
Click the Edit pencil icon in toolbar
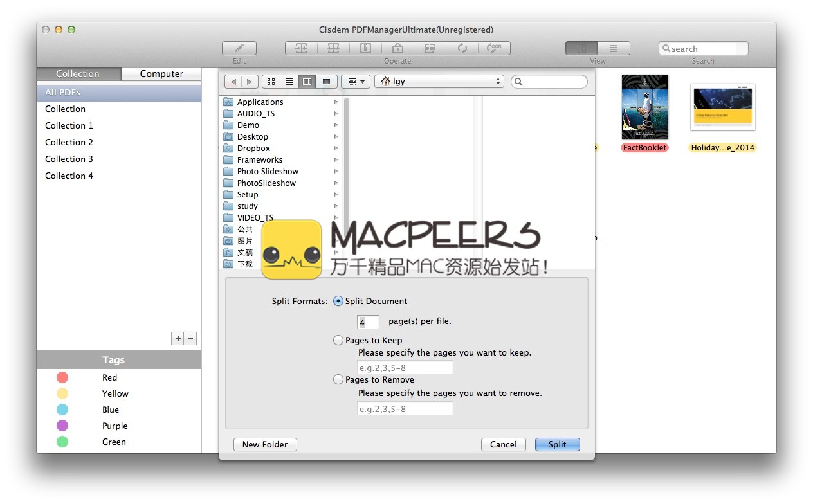coord(239,48)
